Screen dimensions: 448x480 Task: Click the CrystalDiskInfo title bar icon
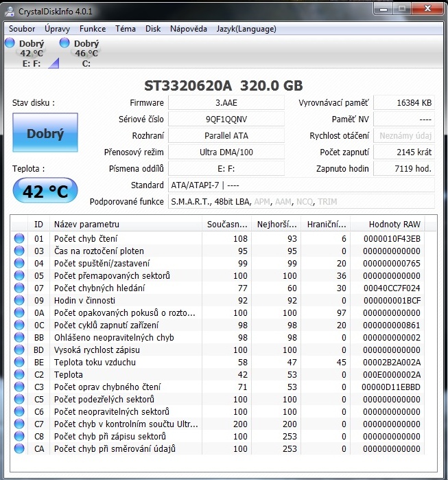(10, 11)
